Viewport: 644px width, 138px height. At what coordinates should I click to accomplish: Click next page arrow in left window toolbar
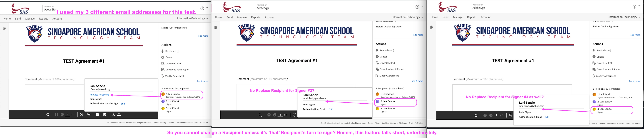click(x=62, y=114)
